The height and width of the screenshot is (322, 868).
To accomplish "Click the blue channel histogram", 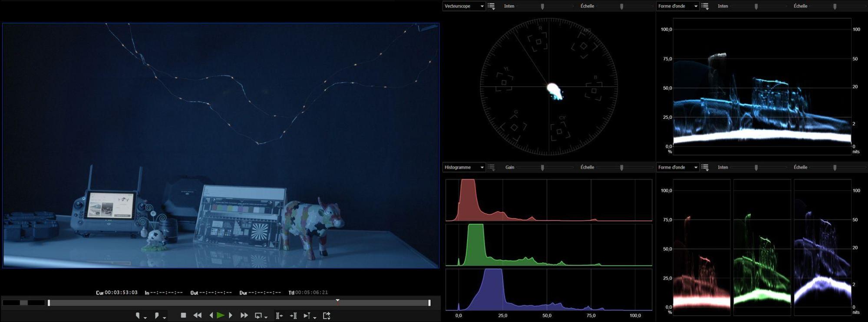I will pos(549,289).
